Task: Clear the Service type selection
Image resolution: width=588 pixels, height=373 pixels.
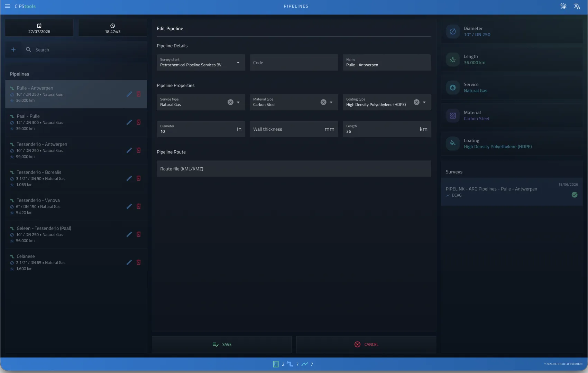Action: tap(230, 102)
